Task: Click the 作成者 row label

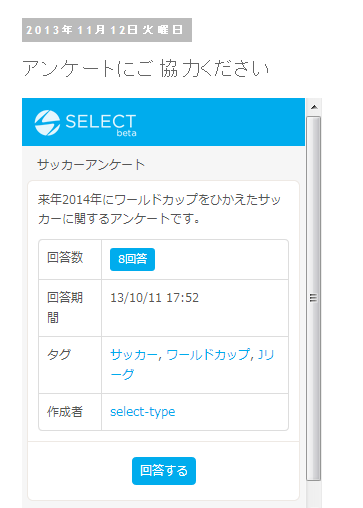Action: point(65,412)
